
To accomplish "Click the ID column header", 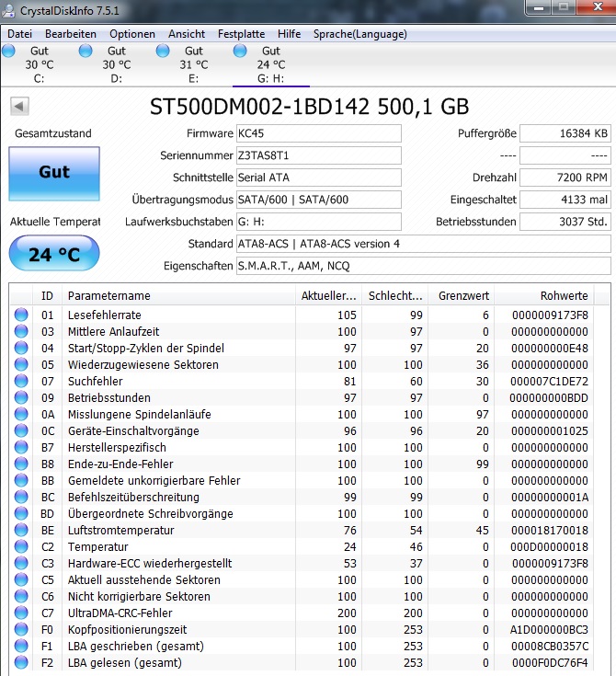I will click(48, 296).
